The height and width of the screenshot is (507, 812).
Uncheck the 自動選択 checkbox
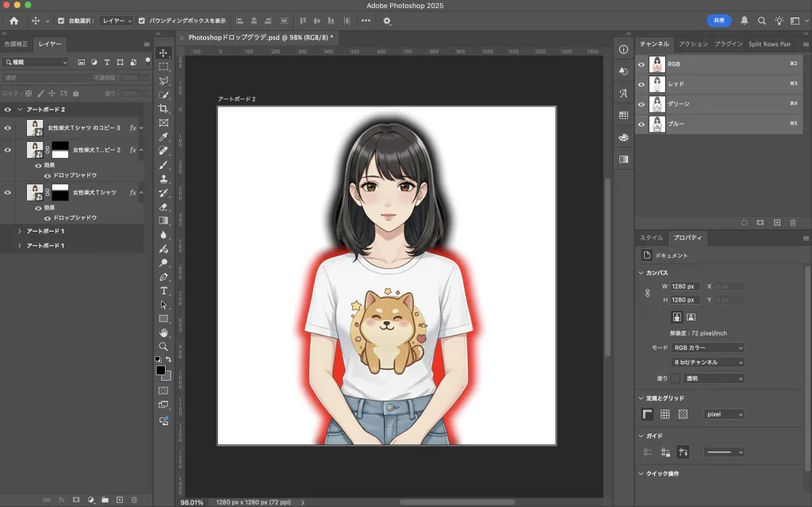click(61, 21)
